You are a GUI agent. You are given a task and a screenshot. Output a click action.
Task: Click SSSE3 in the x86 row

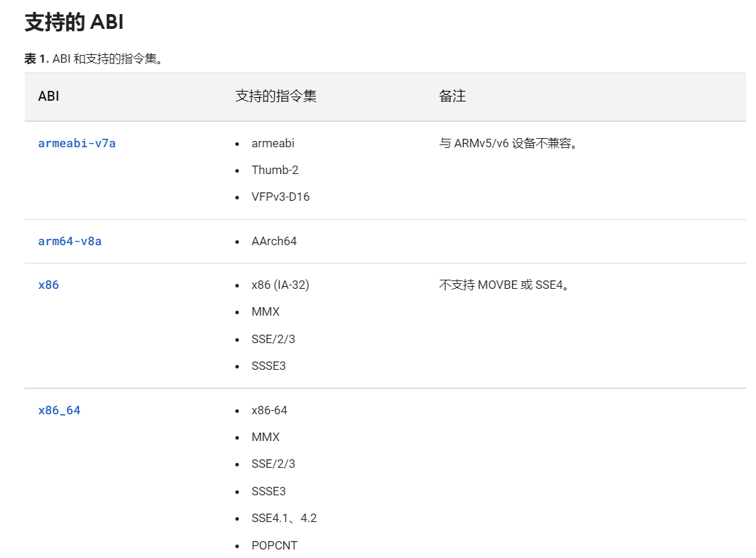[x=268, y=366]
